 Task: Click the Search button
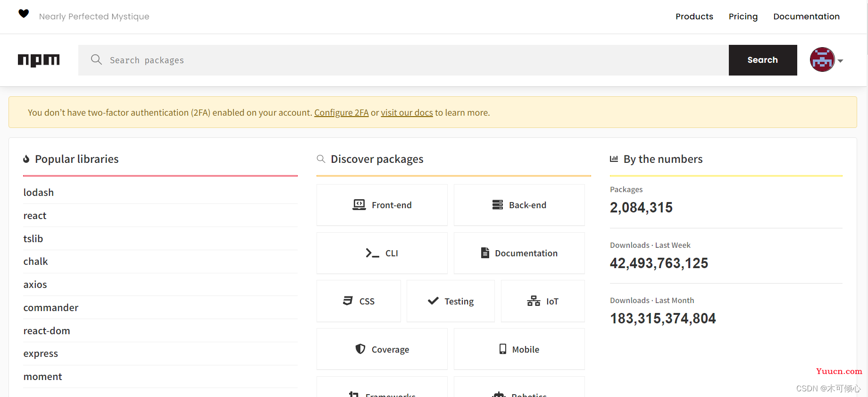[x=763, y=60]
